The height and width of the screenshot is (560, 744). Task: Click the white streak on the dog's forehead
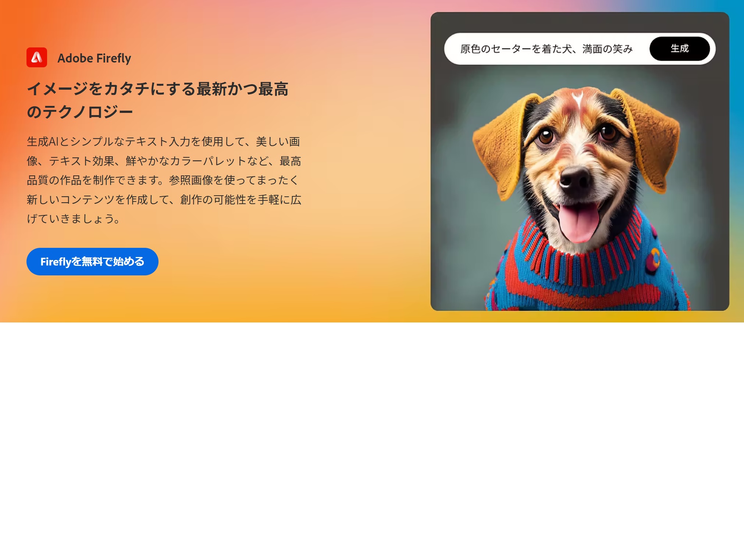pyautogui.click(x=577, y=99)
